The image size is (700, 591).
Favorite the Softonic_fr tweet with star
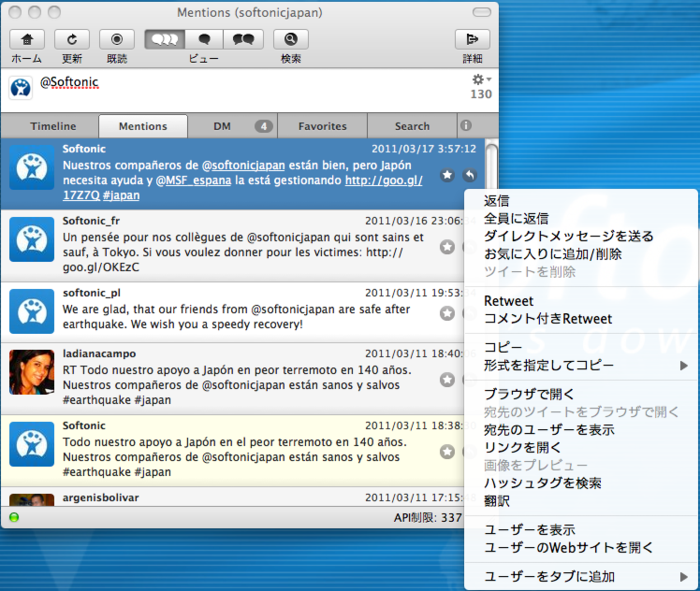click(x=447, y=247)
